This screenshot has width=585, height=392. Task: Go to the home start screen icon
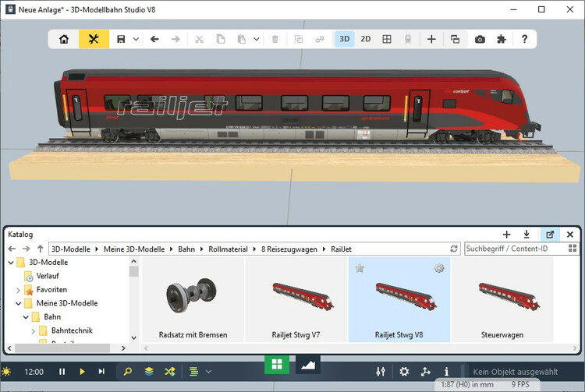(64, 39)
